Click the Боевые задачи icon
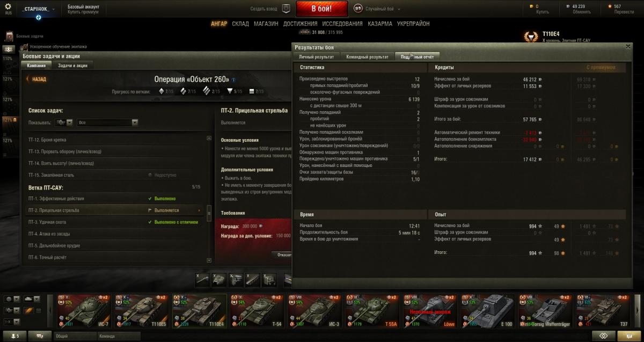This screenshot has height=342, width=644. coord(10,36)
